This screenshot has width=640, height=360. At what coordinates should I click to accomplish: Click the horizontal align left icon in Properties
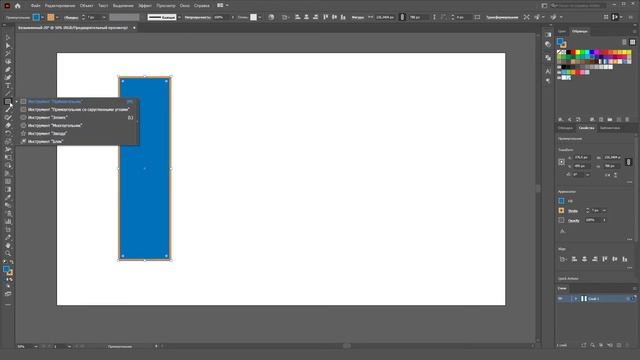coord(574,259)
